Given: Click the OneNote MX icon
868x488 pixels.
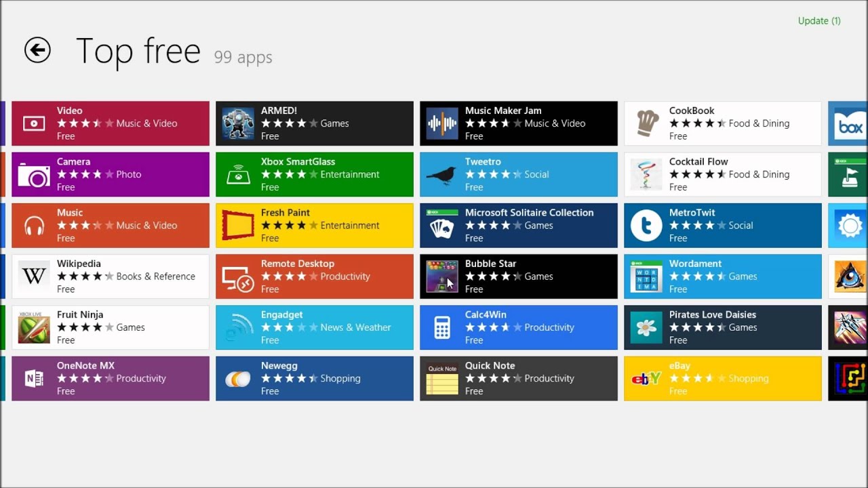Looking at the screenshot, I should [x=34, y=378].
